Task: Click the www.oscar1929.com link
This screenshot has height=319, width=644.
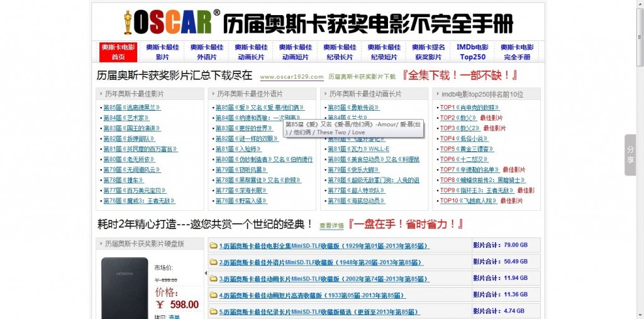Action: point(292,77)
